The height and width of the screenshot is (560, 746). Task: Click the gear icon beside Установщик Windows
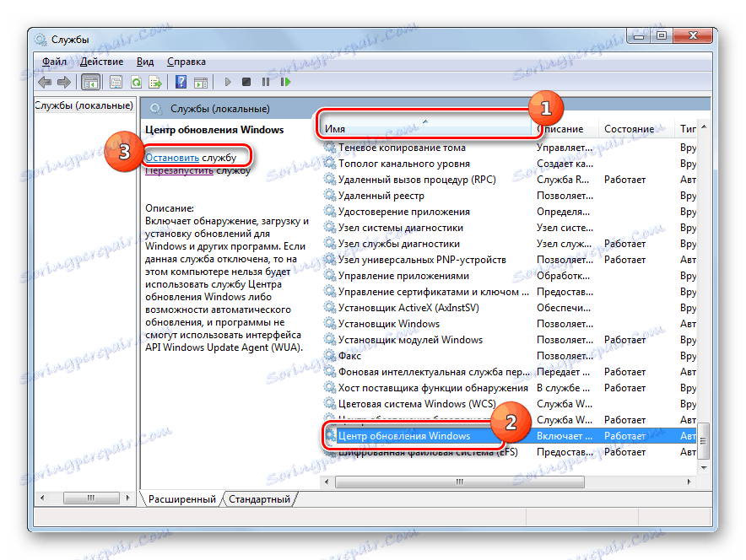330,323
